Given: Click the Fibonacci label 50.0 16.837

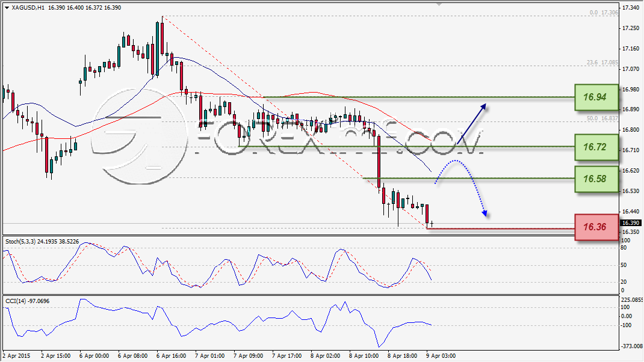Looking at the screenshot, I should pos(602,118).
